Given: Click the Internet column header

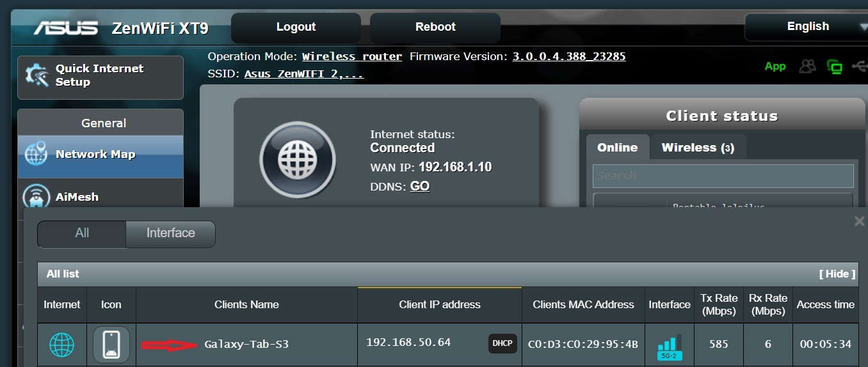Looking at the screenshot, I should pos(62,305).
